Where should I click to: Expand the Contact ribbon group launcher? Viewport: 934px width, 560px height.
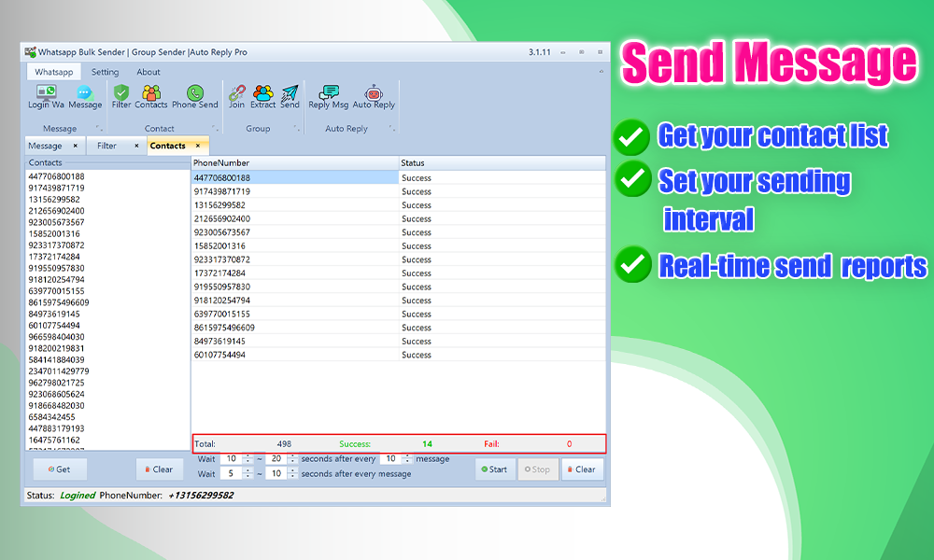pos(215,128)
